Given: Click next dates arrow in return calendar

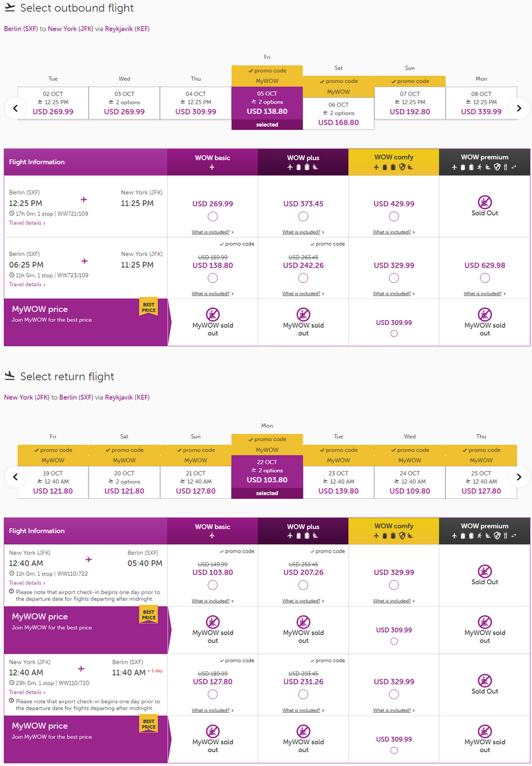Looking at the screenshot, I should (x=519, y=477).
